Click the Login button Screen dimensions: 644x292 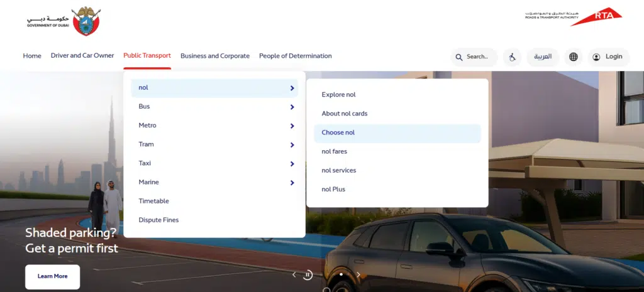[x=608, y=57]
